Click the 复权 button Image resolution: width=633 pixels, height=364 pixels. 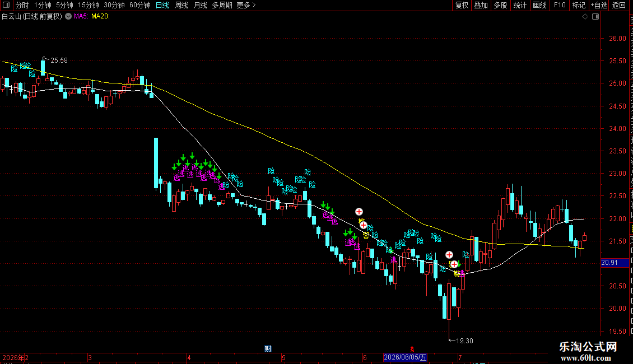(x=462, y=5)
